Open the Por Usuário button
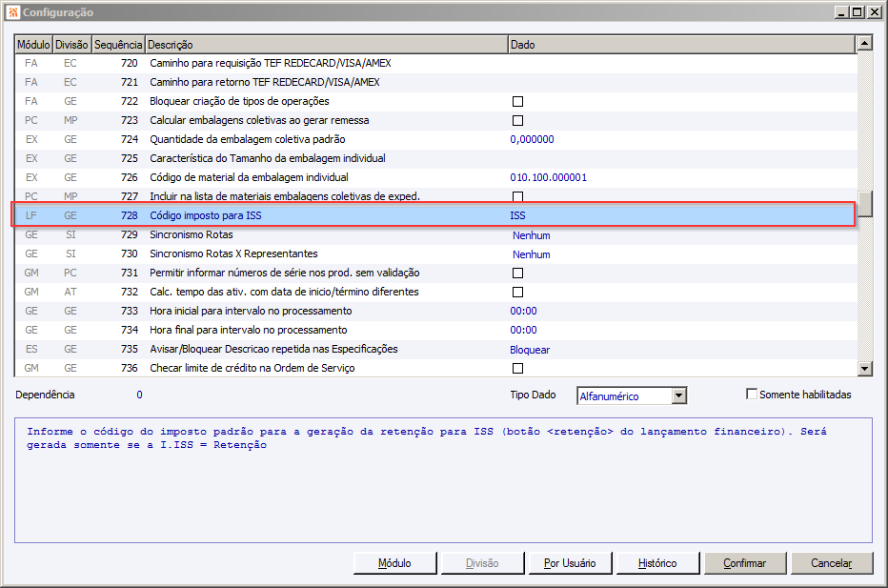This screenshot has height=588, width=888. point(570,563)
